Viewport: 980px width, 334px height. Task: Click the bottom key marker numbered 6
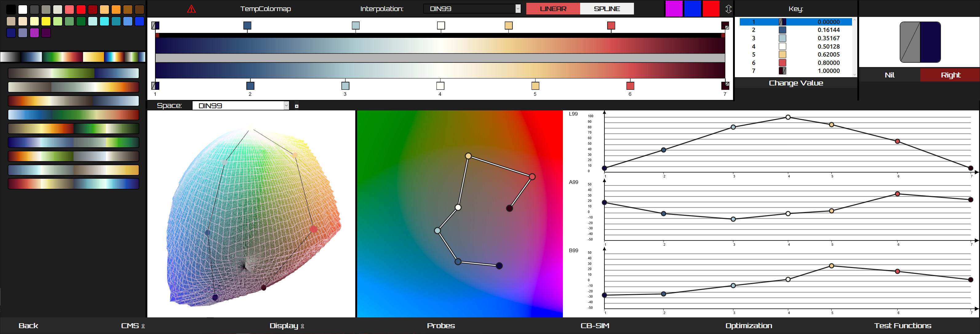630,85
